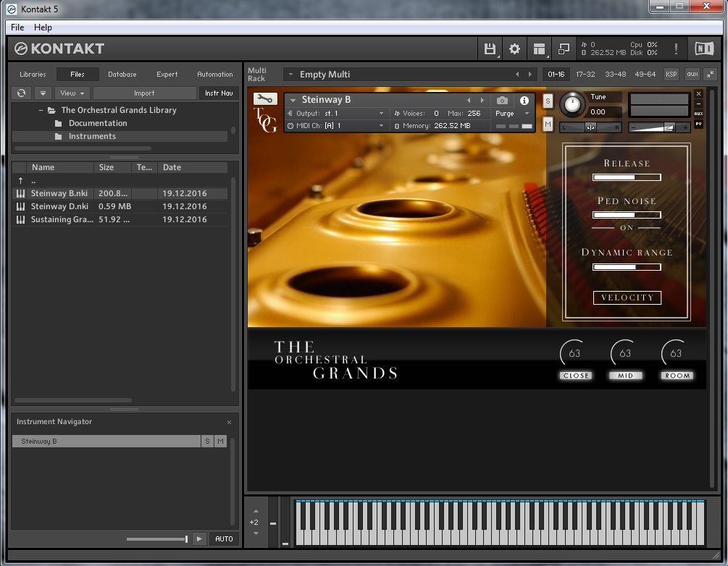Show instrument info icon
The image size is (728, 566).
[x=524, y=100]
